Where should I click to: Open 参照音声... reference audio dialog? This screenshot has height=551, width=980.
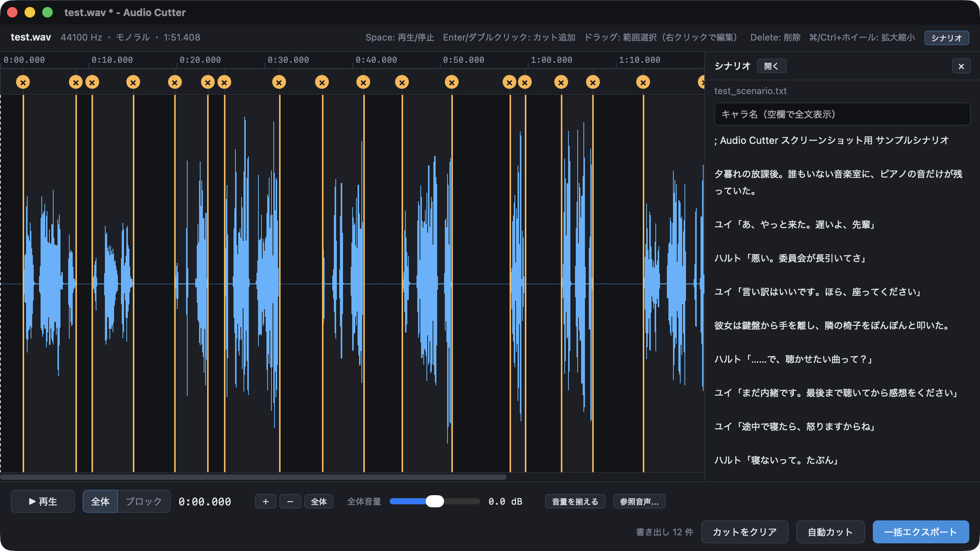tap(639, 502)
